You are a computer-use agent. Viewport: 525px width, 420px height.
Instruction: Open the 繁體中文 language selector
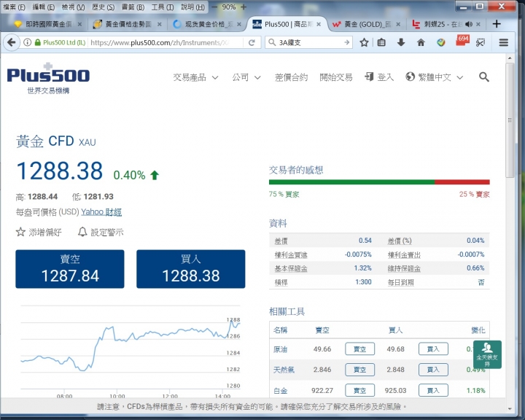[435, 77]
